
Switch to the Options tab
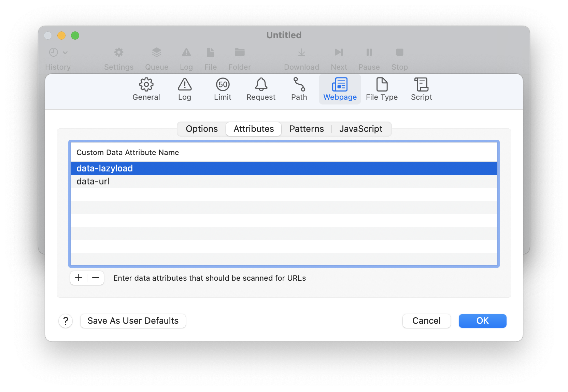(x=201, y=129)
